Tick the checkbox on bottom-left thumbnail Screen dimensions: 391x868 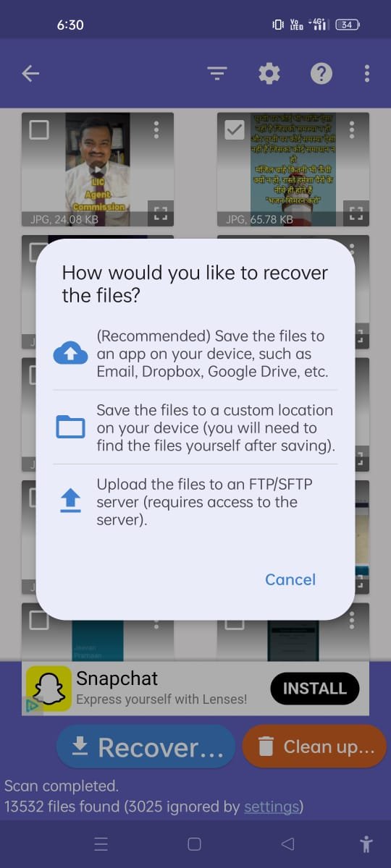(38, 620)
